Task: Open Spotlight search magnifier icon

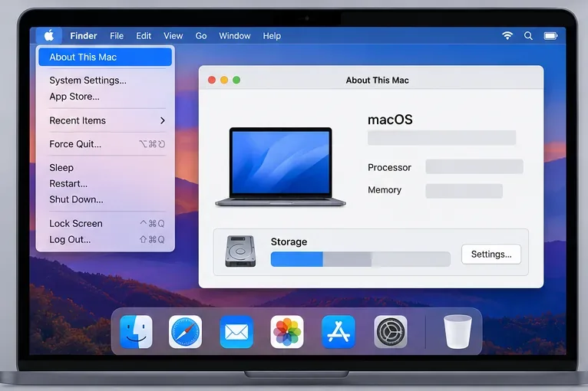Action: point(528,36)
